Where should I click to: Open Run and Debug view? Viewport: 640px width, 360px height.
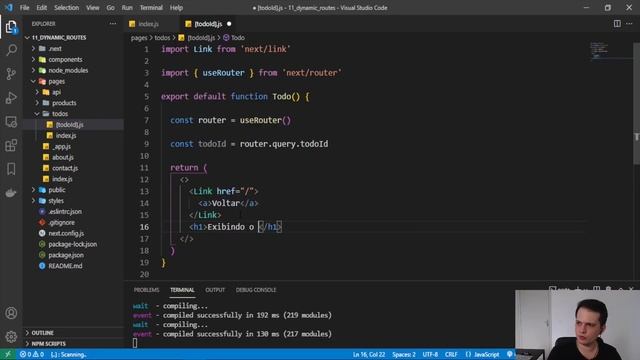click(x=11, y=98)
